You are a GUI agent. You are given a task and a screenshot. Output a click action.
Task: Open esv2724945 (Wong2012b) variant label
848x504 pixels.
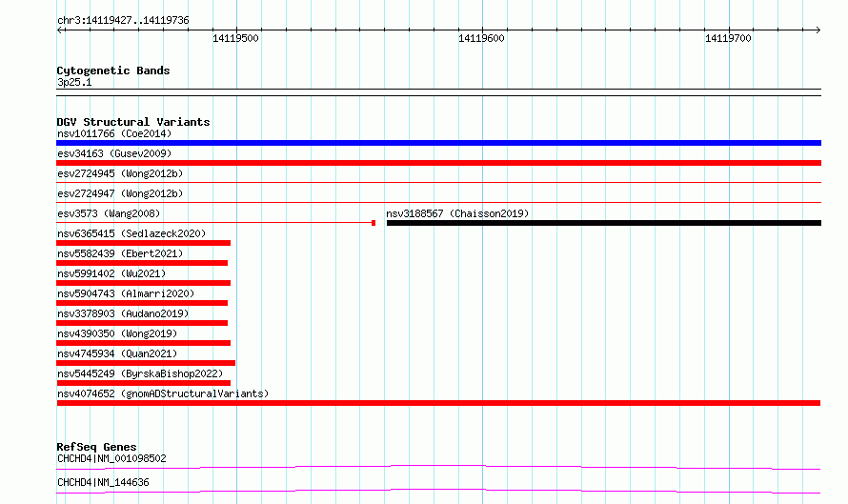point(120,173)
